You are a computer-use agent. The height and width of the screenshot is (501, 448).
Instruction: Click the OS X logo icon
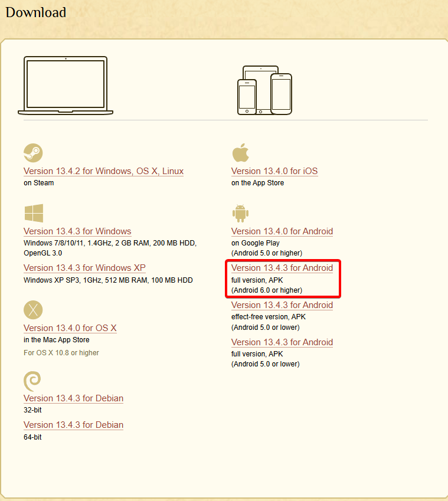tap(33, 310)
